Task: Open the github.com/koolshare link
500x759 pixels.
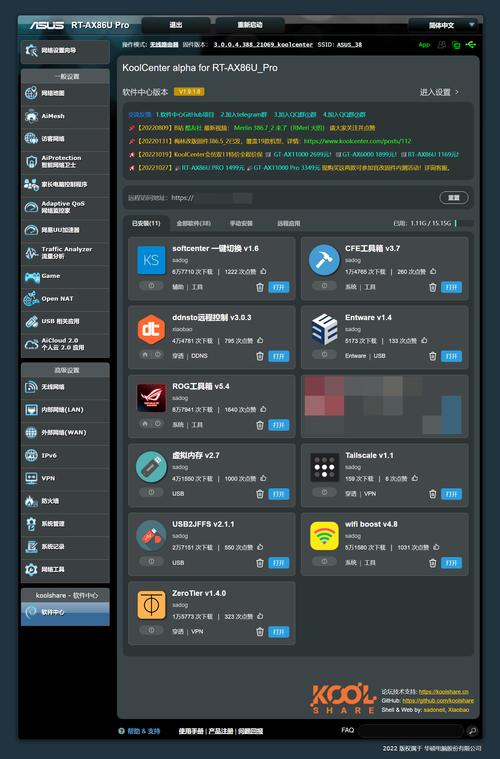Action: point(438,700)
